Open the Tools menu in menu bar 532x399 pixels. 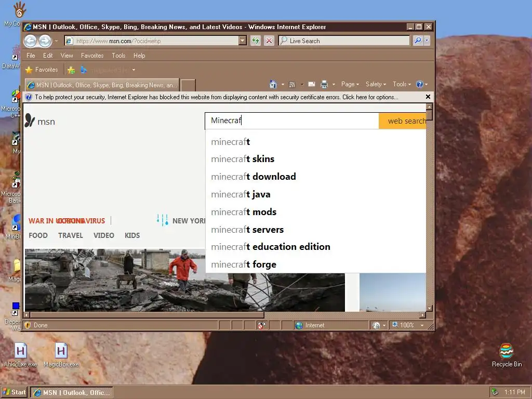point(118,55)
